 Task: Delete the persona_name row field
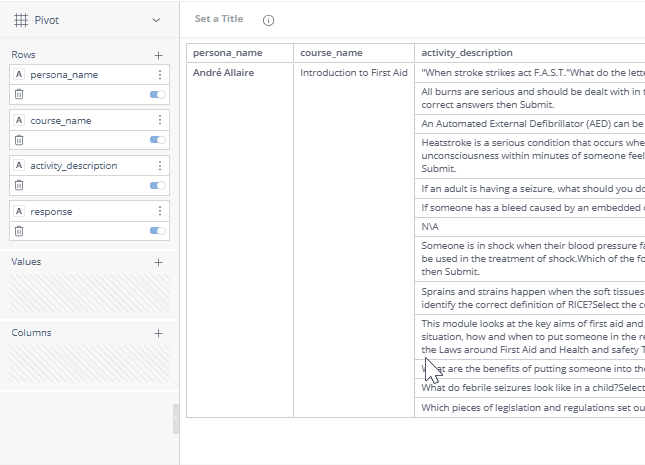point(19,94)
